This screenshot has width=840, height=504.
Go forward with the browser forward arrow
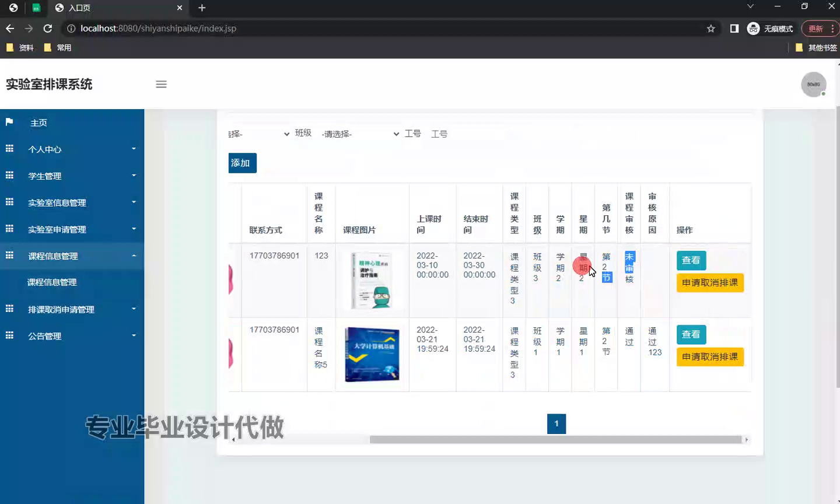[x=29, y=29]
